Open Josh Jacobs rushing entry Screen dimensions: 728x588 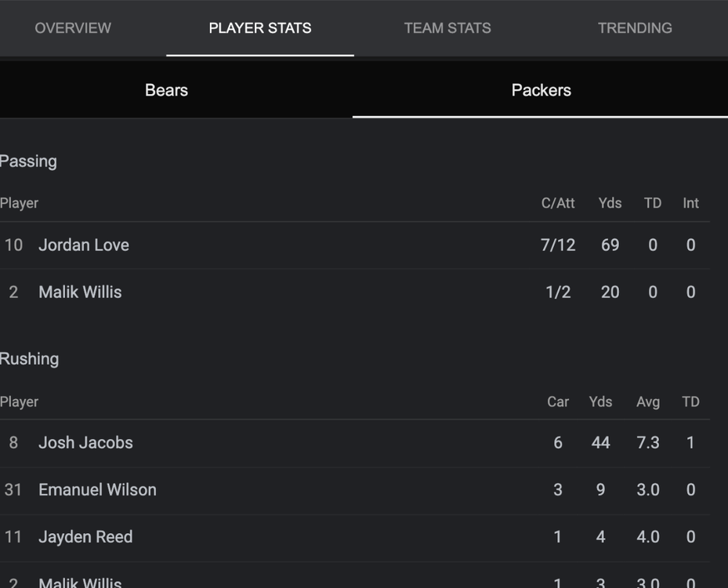(x=85, y=443)
